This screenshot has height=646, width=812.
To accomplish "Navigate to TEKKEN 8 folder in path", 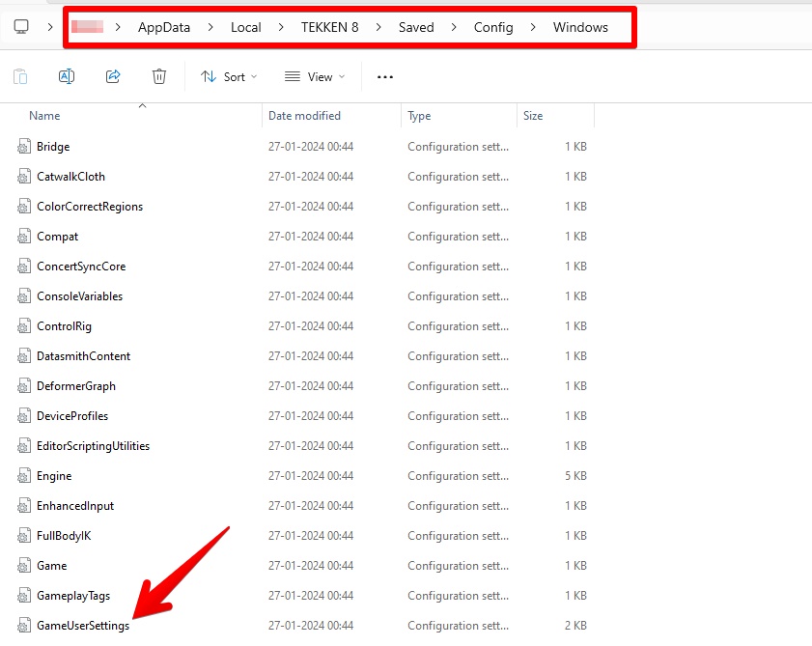I will pyautogui.click(x=330, y=27).
